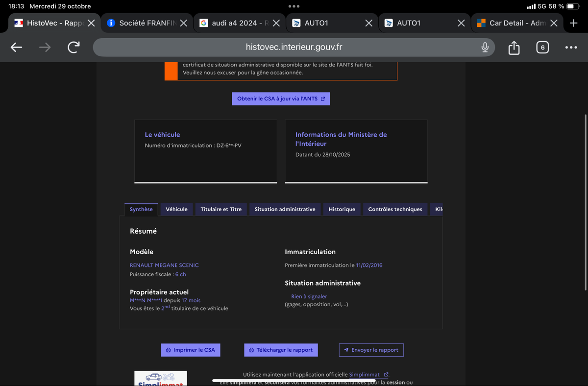View the Contrôles techniques tab

[395, 209]
